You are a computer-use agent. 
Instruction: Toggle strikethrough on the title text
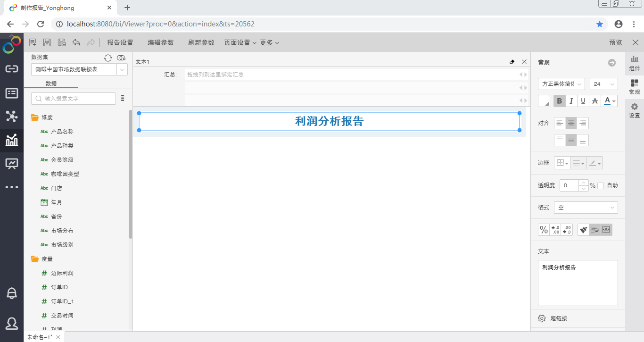[595, 100]
